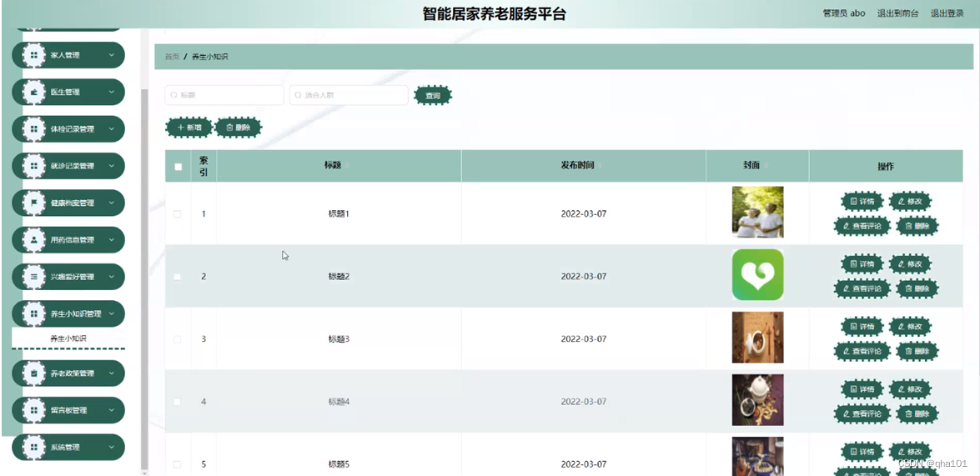The width and height of the screenshot is (980, 476).
Task: Click the 养生小知识管理 sidebar gear icon
Action: coord(33,313)
